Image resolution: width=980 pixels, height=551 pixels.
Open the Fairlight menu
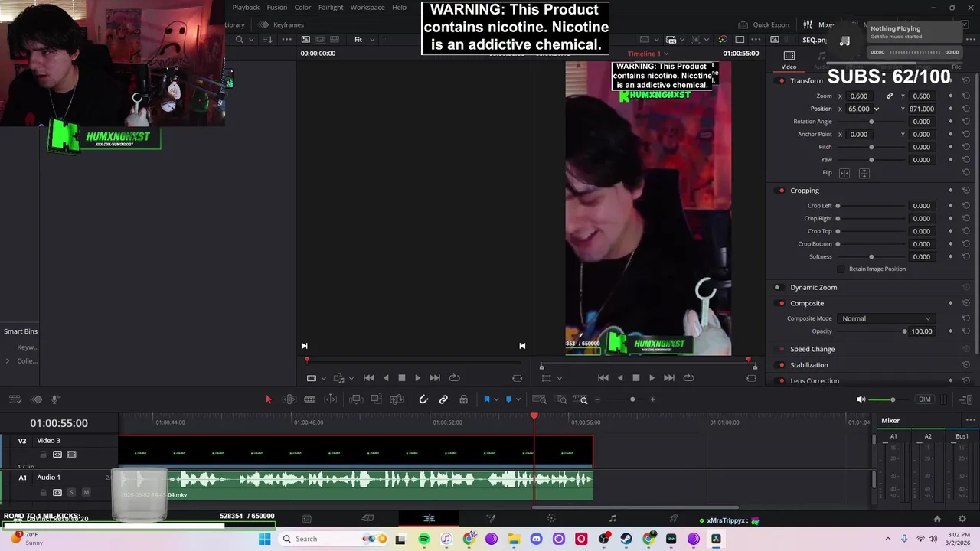[331, 8]
